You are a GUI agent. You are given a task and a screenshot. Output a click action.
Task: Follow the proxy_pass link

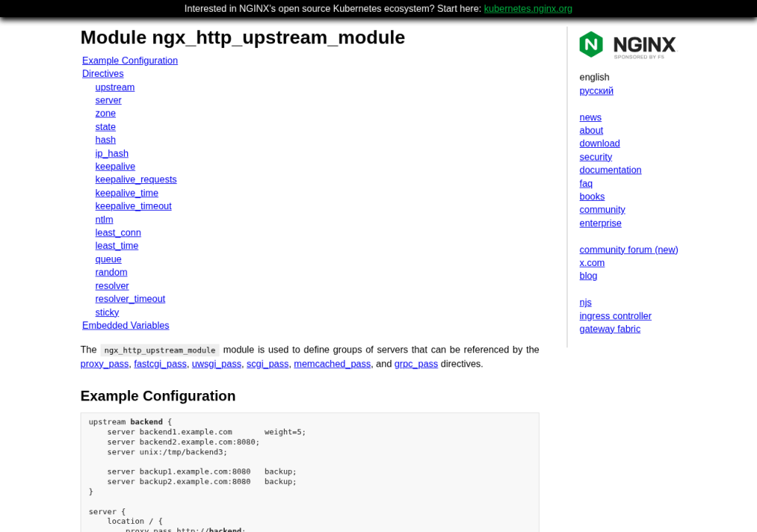coord(104,364)
